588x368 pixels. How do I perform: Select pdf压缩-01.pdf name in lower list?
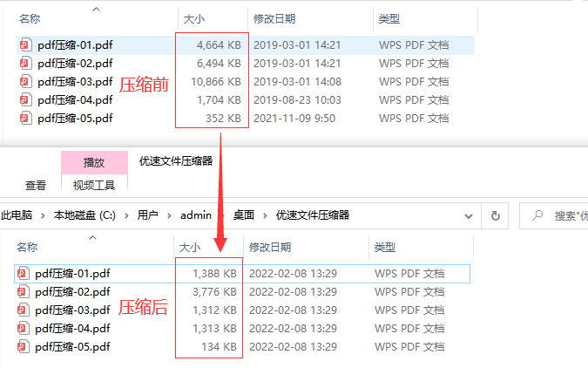pyautogui.click(x=72, y=273)
